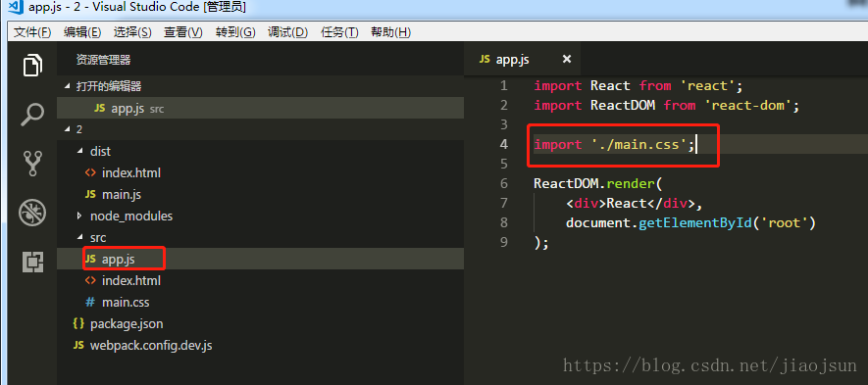Click the JS icon of webpack.config.dev.js

pyautogui.click(x=78, y=346)
